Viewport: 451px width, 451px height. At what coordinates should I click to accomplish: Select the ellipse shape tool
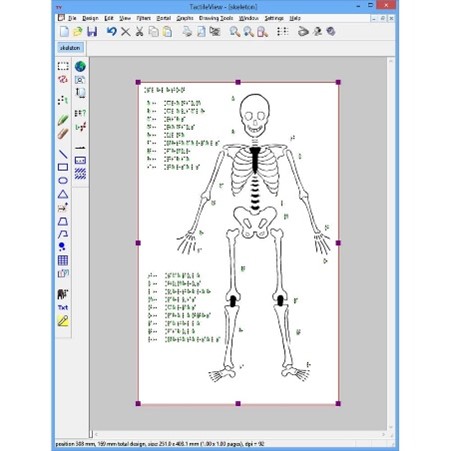point(63,181)
